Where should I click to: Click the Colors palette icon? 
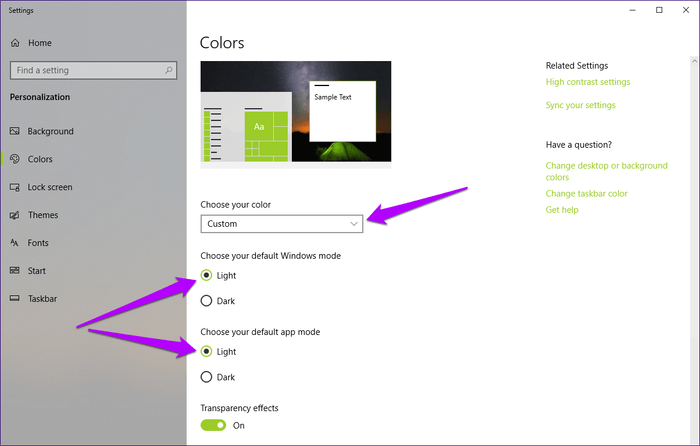[x=15, y=159]
